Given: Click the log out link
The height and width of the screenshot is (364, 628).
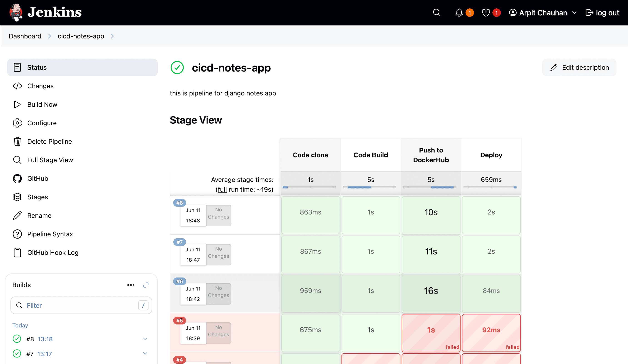Looking at the screenshot, I should (x=602, y=12).
